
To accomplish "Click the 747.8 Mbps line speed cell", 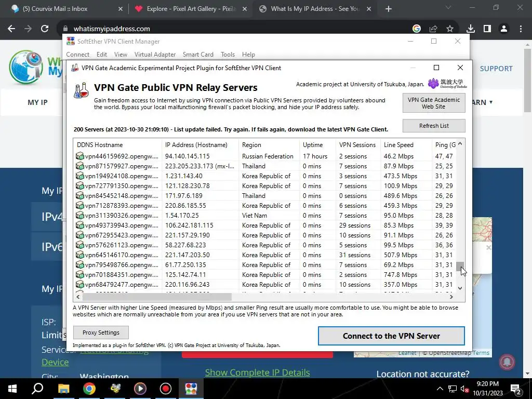I will click(401, 274).
